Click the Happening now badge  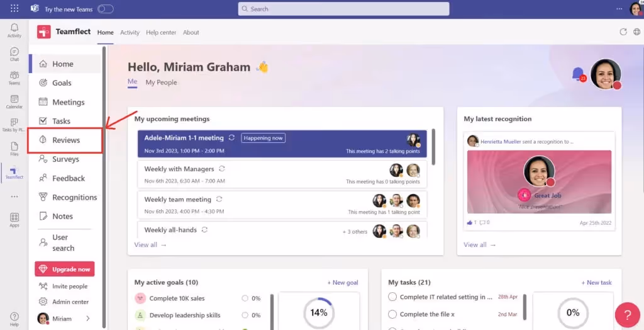264,138
